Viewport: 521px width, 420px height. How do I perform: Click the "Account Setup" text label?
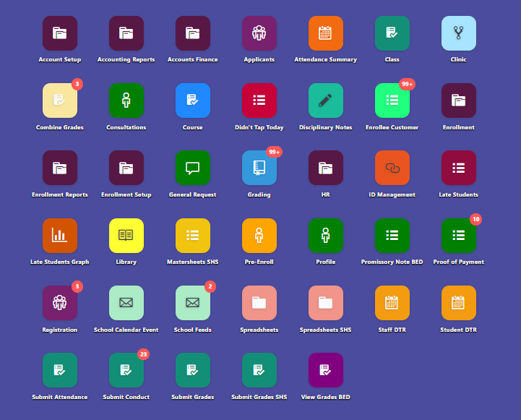pos(60,59)
